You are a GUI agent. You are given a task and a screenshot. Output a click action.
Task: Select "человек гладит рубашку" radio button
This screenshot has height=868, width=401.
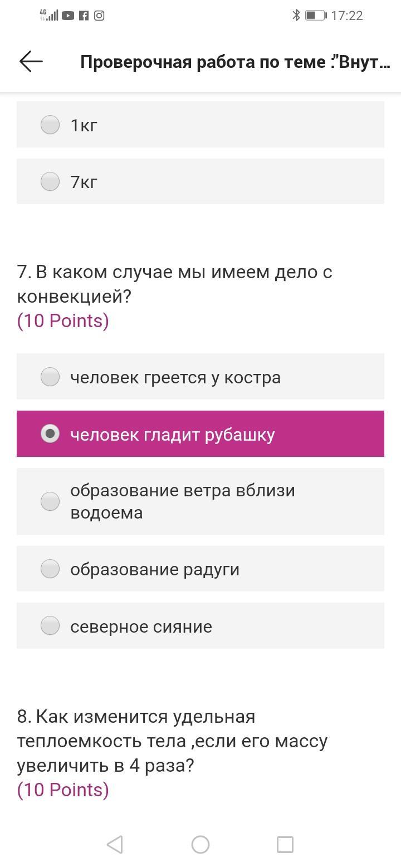(x=50, y=434)
